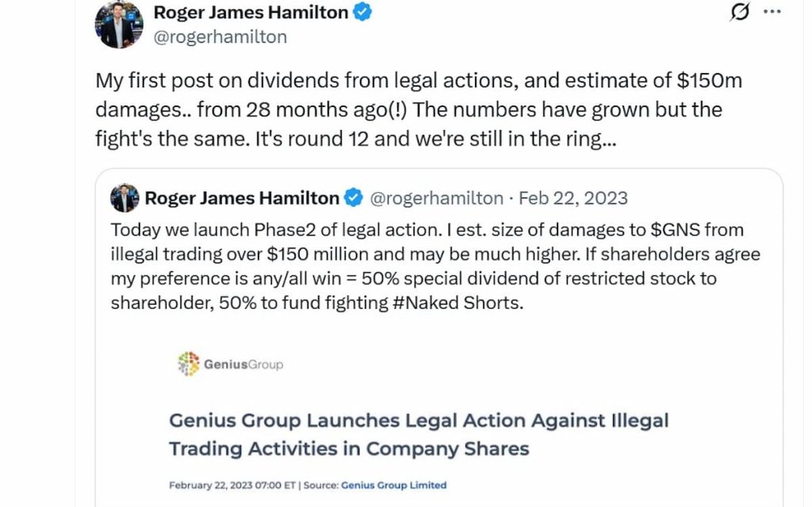Click the small avatar in the quoted tweet
Viewport: 812px width, 507px height.
pyautogui.click(x=124, y=198)
